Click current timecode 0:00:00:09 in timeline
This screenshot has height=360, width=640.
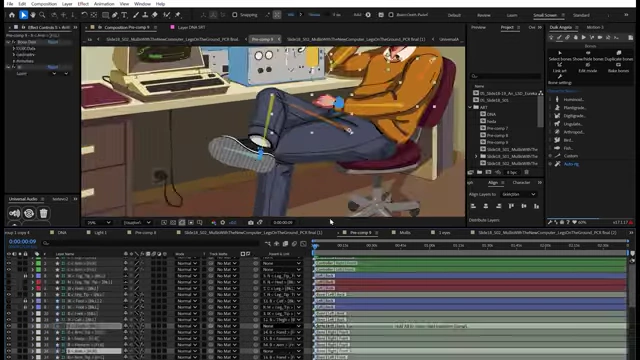[x=22, y=241]
